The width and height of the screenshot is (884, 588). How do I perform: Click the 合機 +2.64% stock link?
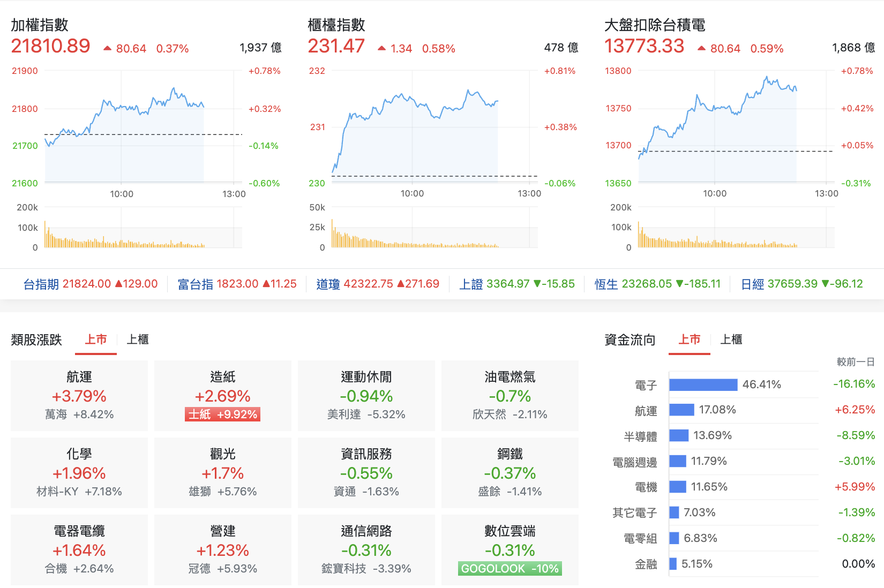(x=79, y=569)
